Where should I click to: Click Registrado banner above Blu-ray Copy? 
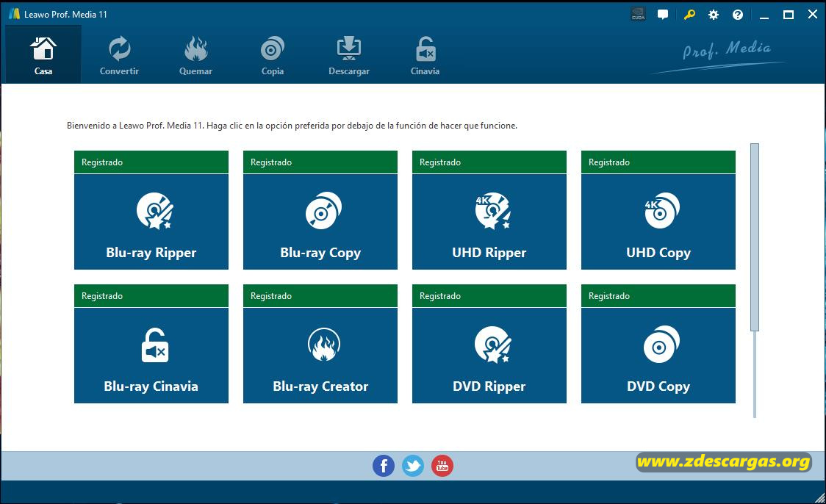[320, 162]
